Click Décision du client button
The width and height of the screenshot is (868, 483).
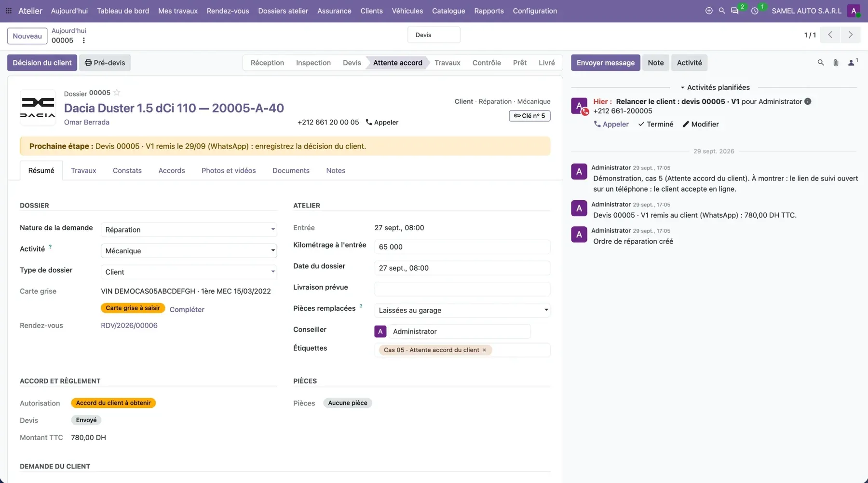click(x=42, y=63)
